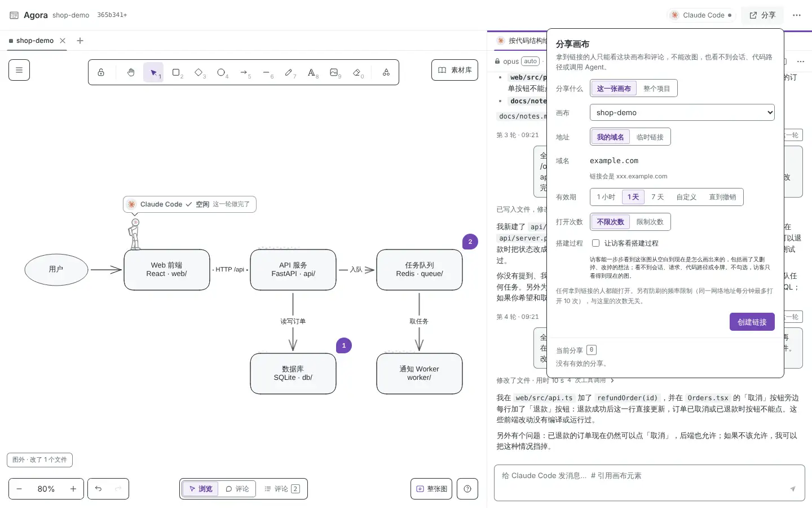Select the arrow connector tool

(244, 72)
